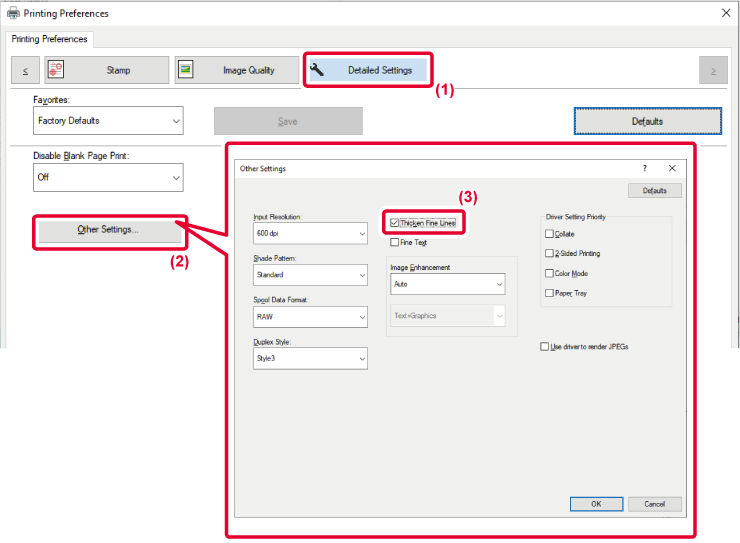740x543 pixels.
Task: Enable Use driver to render JPEGs
Action: click(544, 347)
